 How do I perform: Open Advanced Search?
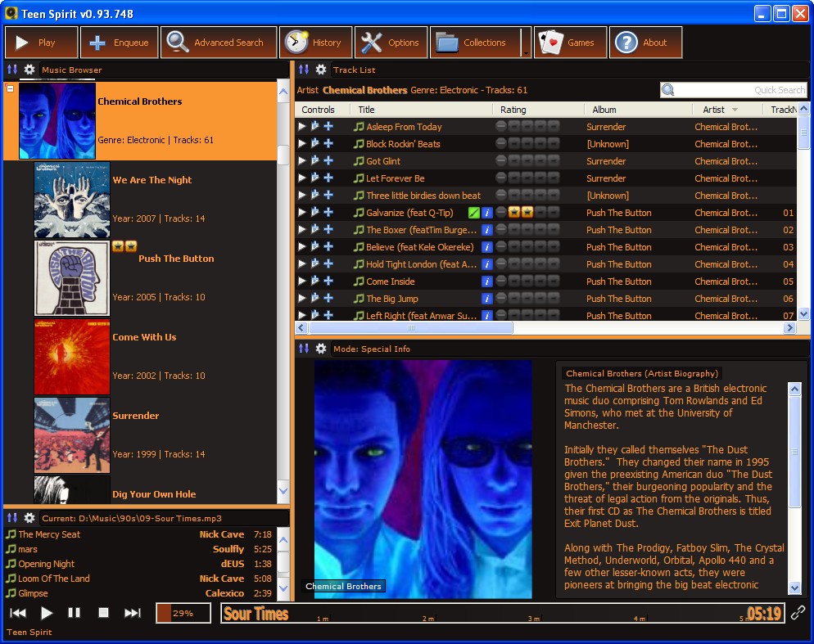(219, 43)
